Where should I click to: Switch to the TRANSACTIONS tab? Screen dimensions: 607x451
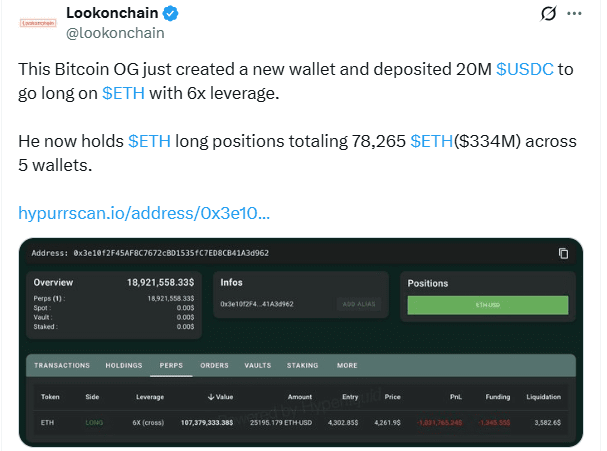(x=62, y=365)
